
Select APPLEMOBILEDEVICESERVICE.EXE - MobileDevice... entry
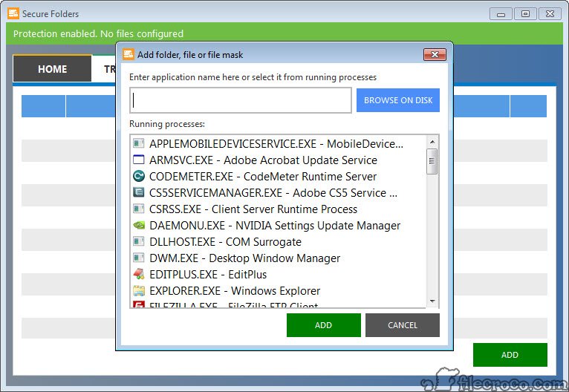tap(279, 143)
